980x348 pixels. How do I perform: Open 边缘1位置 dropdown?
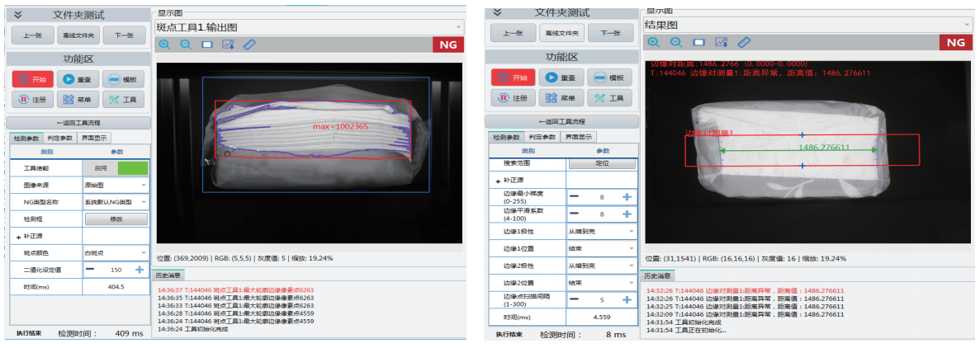pos(602,249)
